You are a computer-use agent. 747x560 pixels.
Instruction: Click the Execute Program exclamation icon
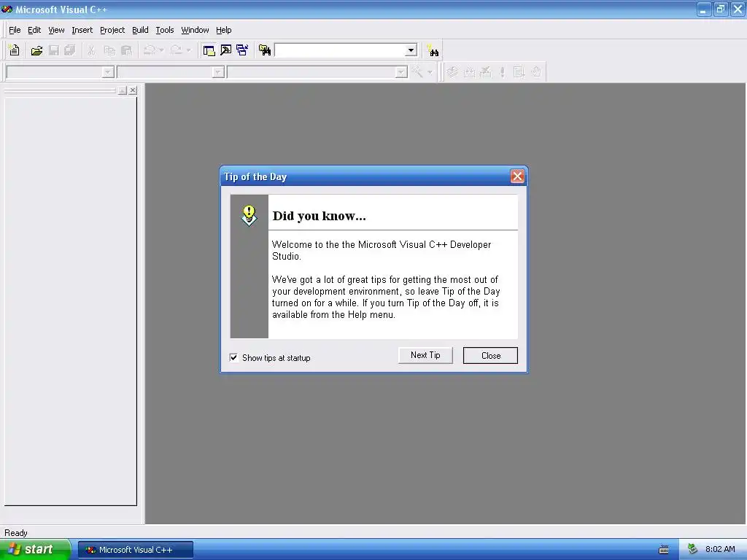502,72
